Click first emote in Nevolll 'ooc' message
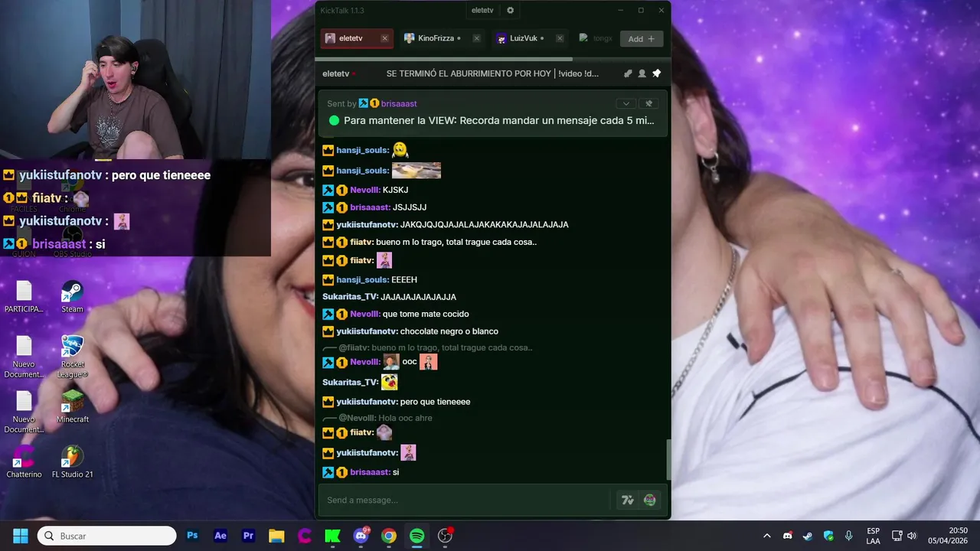Screen dimensions: 980x551 [x=391, y=362]
